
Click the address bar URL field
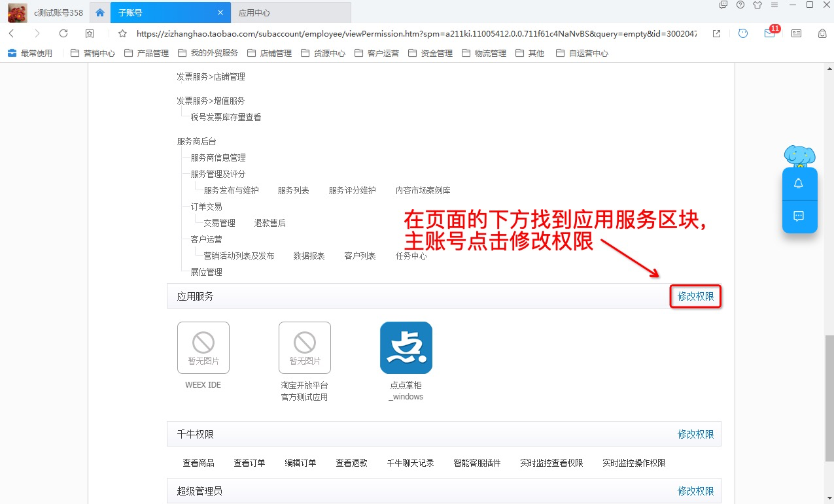click(x=416, y=33)
